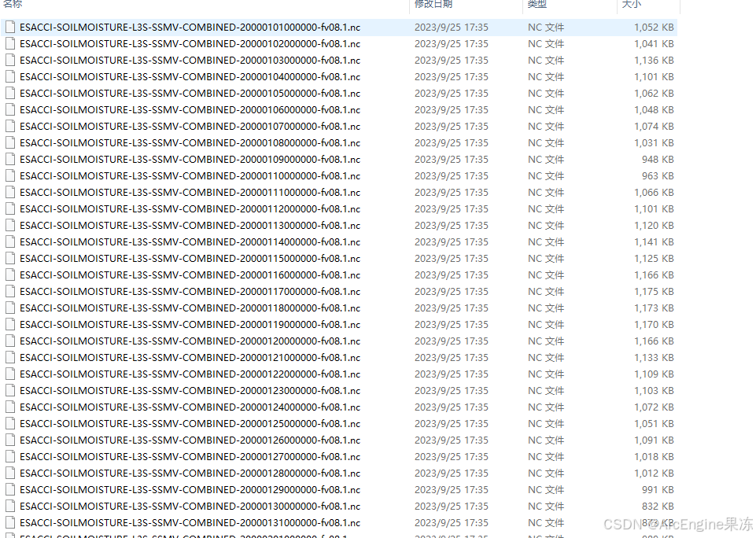Click the 1,173 KB size value

click(x=654, y=308)
